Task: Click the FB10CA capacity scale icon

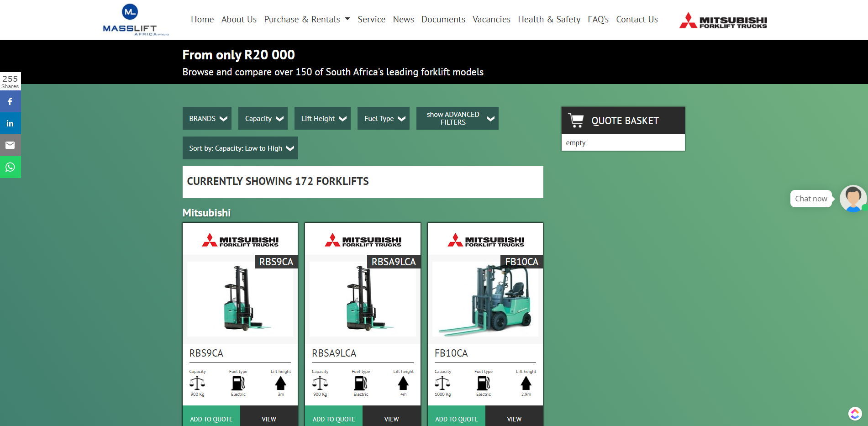Action: pos(442,383)
